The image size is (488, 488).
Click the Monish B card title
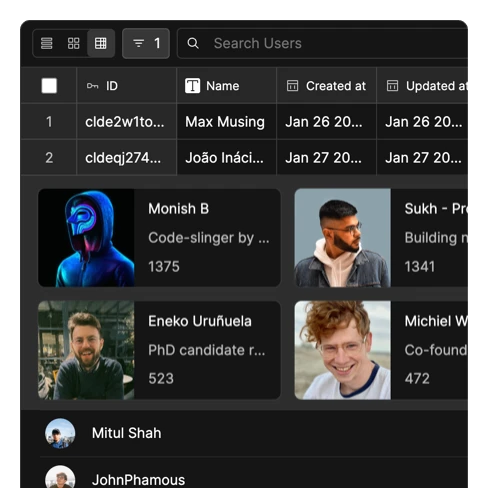179,209
